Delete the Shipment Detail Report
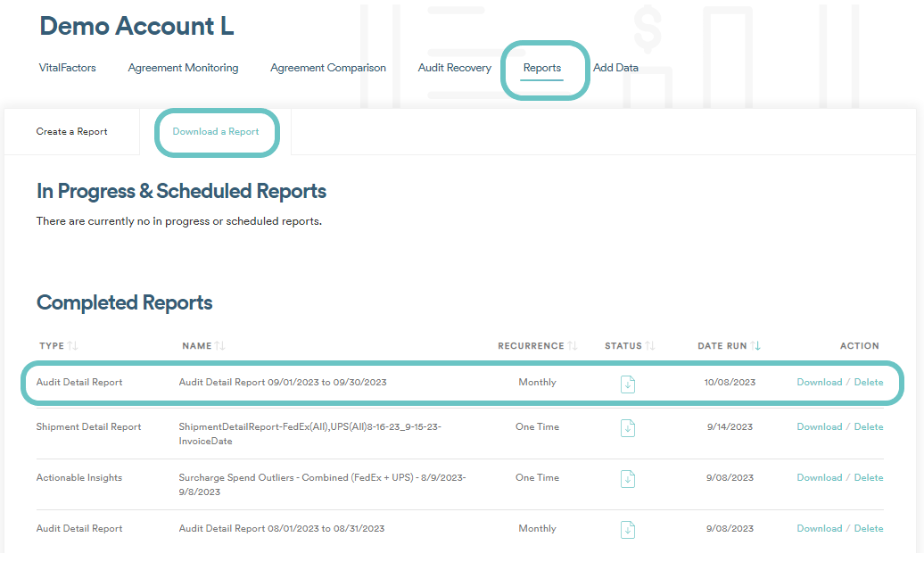The width and height of the screenshot is (924, 562). 869,427
